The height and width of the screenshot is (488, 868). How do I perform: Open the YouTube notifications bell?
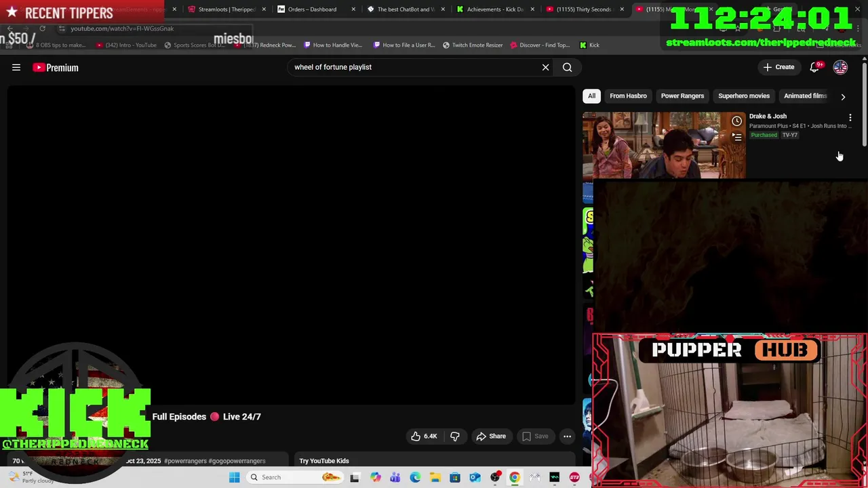815,67
